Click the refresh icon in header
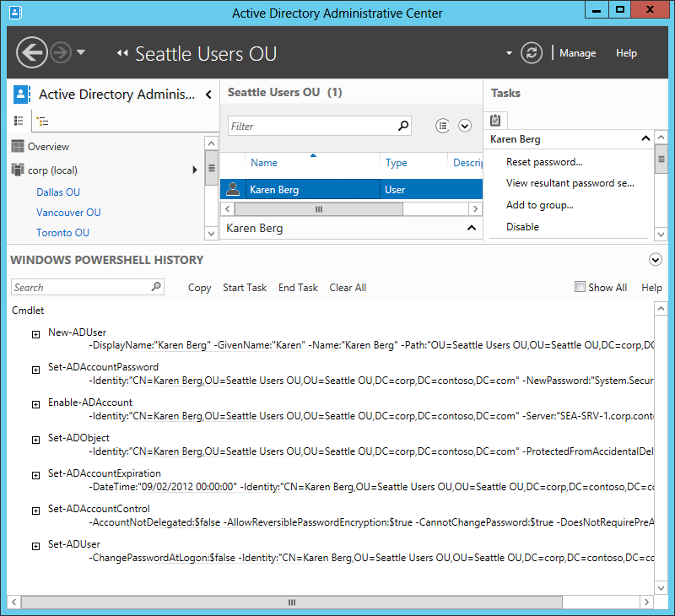Viewport: 675px width, 616px height. click(531, 53)
